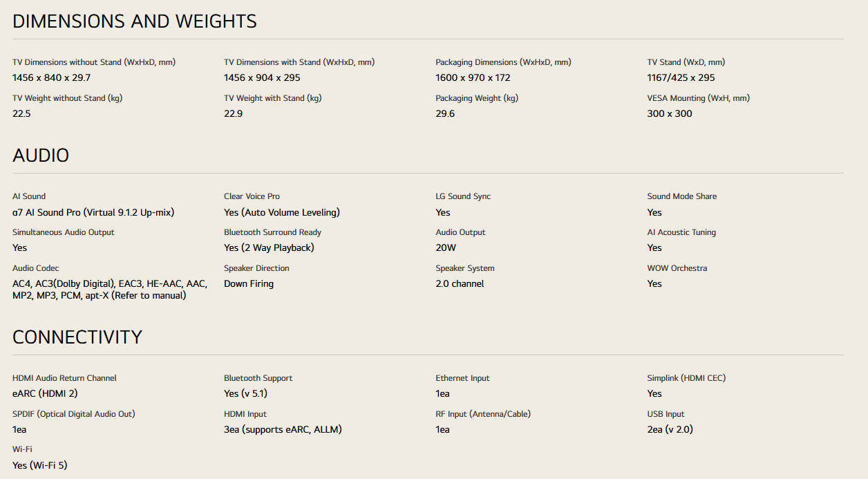Image resolution: width=868 pixels, height=479 pixels.
Task: Click the TV Dimensions without Stand label
Action: click(94, 62)
